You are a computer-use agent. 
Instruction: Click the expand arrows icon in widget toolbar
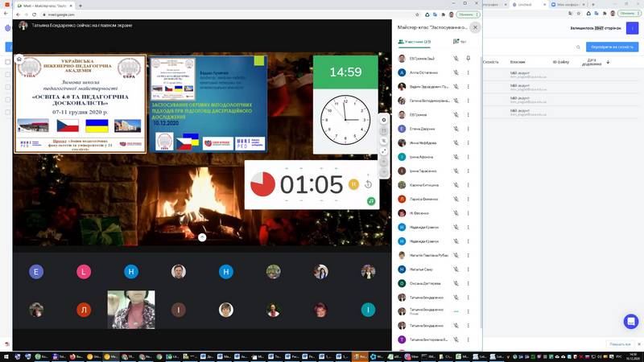click(x=384, y=151)
